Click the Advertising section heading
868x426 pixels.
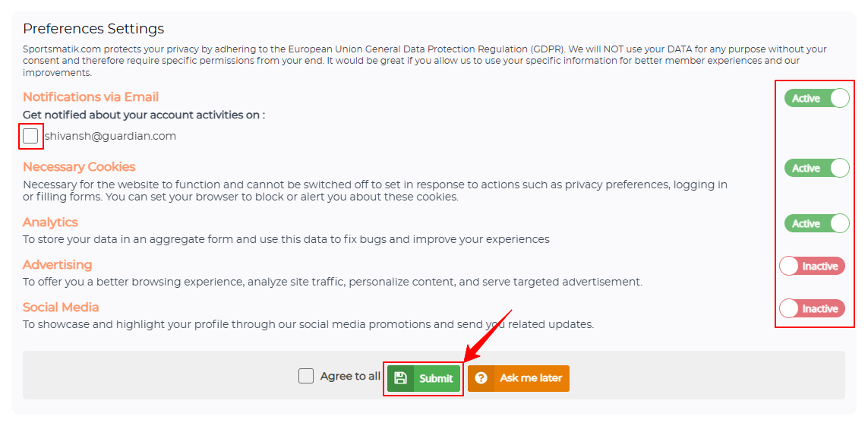pos(58,264)
